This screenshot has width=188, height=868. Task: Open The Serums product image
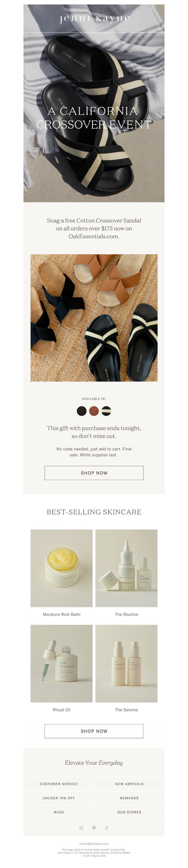point(126,663)
